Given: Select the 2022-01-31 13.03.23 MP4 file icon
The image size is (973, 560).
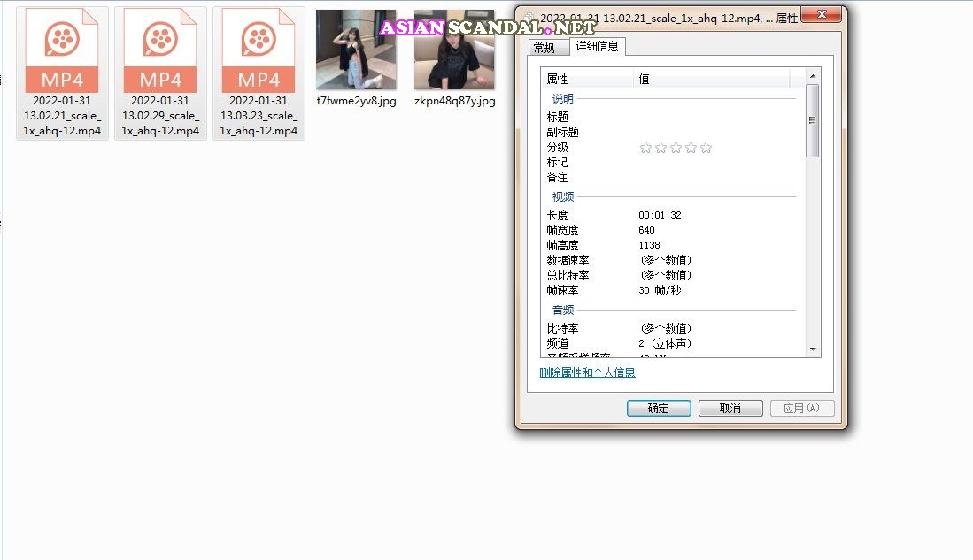Looking at the screenshot, I should coord(259,50).
